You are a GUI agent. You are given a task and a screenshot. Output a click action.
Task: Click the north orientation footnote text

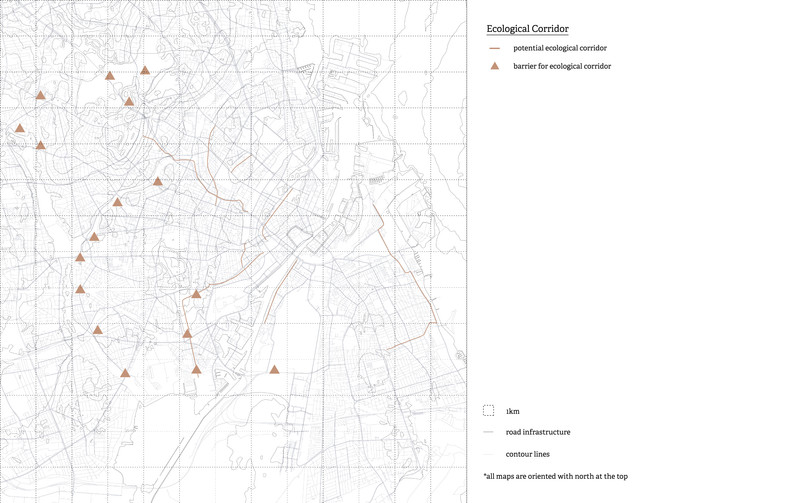tap(555, 476)
